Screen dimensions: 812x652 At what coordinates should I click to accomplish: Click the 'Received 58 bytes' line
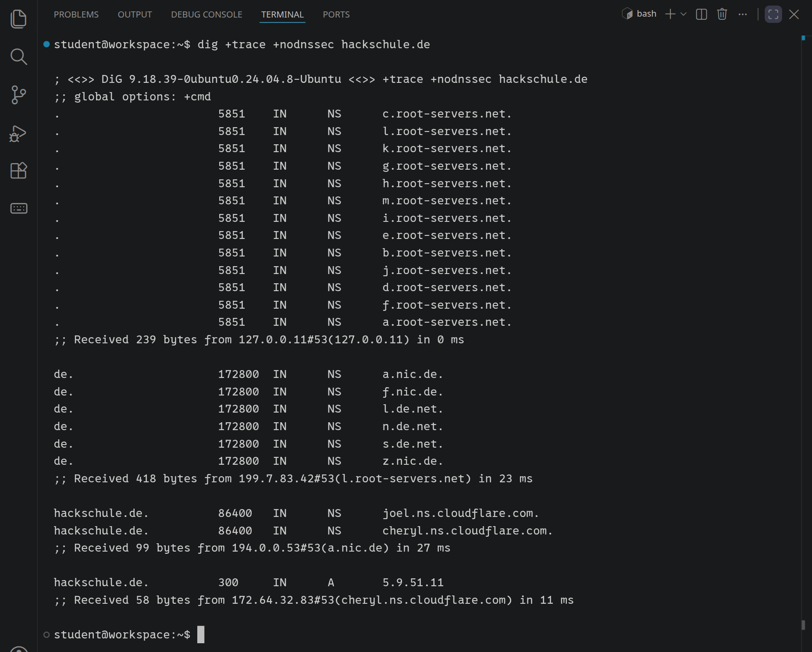314,600
